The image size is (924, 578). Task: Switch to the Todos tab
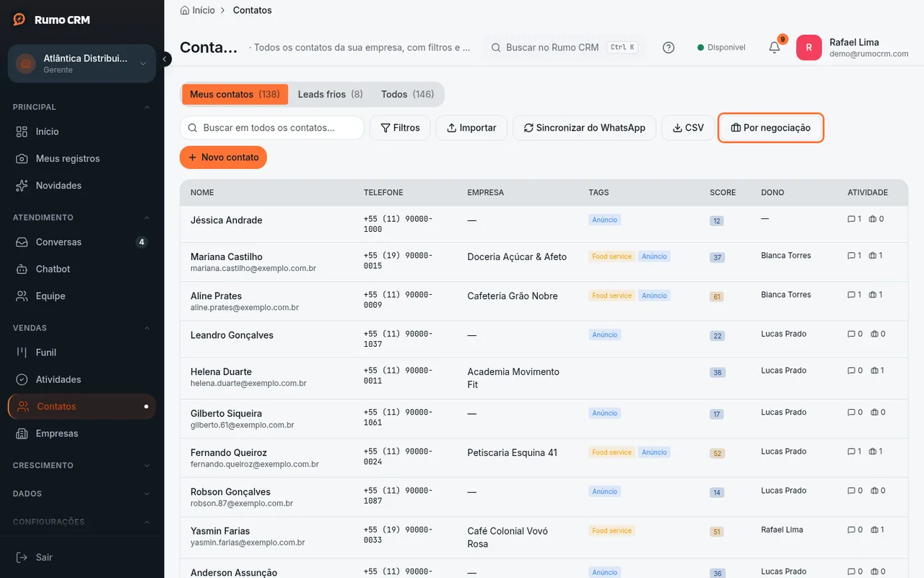407,94
